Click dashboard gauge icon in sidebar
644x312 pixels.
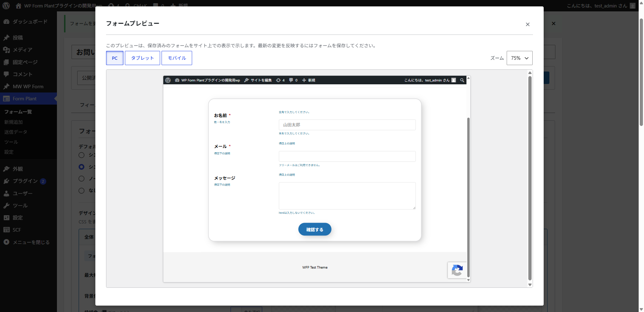click(6, 22)
